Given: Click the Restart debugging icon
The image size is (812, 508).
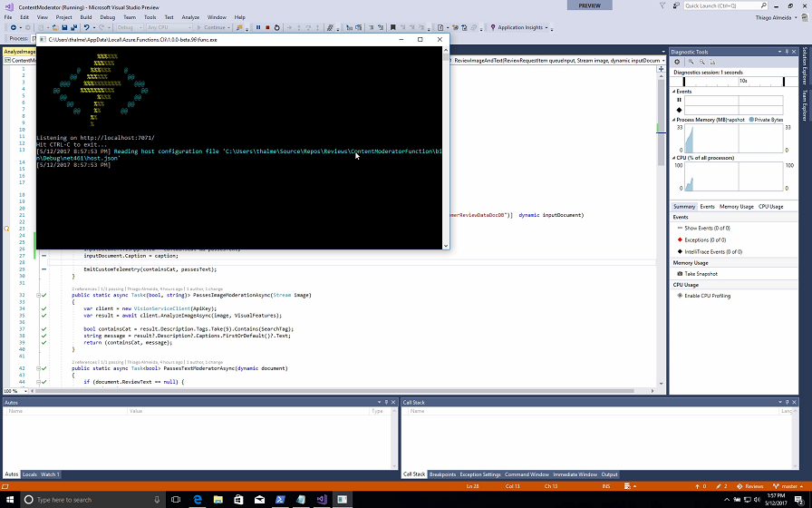Looking at the screenshot, I should [x=277, y=27].
